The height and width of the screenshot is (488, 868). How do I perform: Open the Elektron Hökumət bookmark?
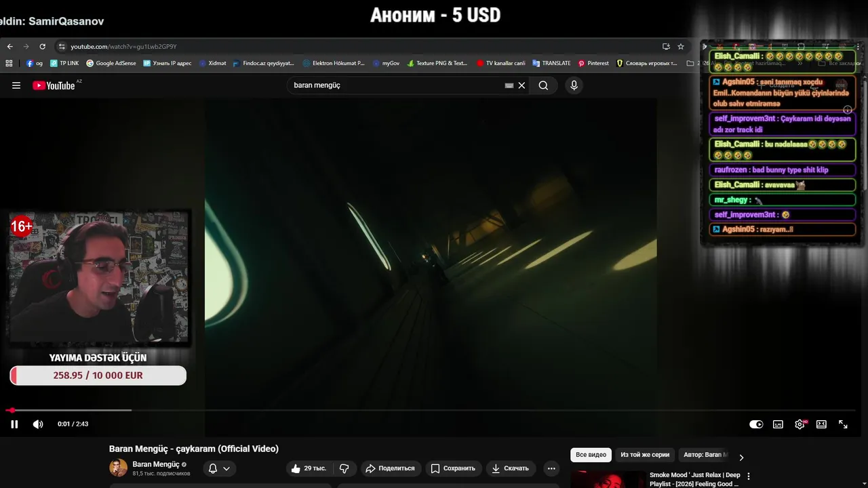[334, 63]
